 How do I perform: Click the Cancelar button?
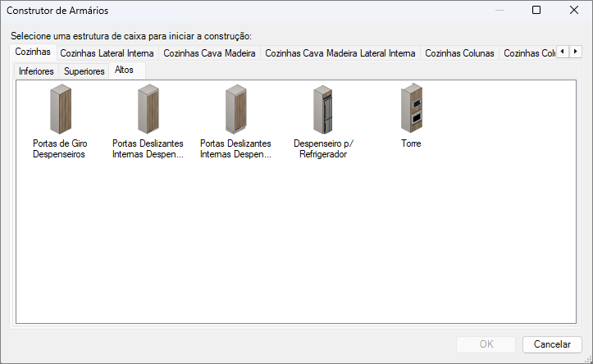coord(552,344)
